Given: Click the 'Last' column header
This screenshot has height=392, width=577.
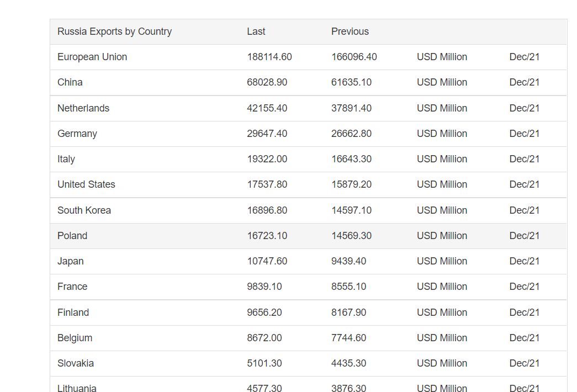Looking at the screenshot, I should (256, 31).
